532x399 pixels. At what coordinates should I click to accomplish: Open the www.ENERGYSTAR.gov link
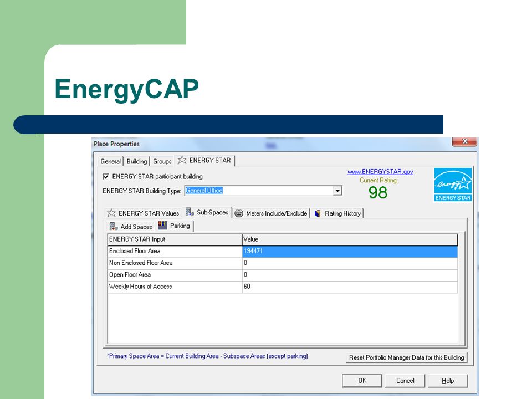[x=380, y=172]
